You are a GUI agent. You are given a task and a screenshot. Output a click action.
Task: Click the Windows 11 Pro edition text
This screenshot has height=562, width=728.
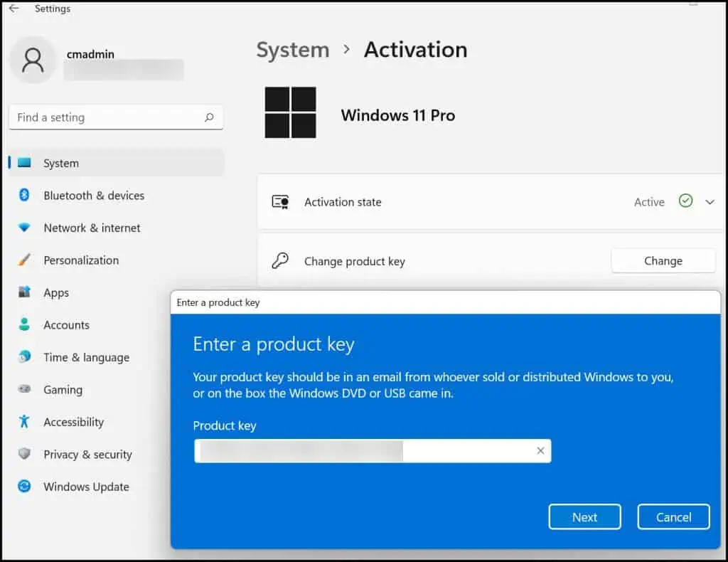coord(398,115)
